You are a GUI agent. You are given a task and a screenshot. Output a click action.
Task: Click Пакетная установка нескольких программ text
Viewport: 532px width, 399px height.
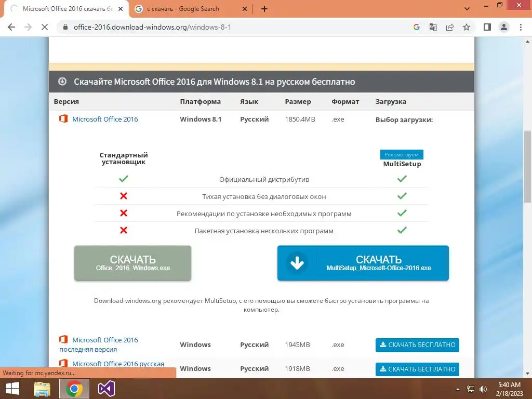pyautogui.click(x=264, y=231)
